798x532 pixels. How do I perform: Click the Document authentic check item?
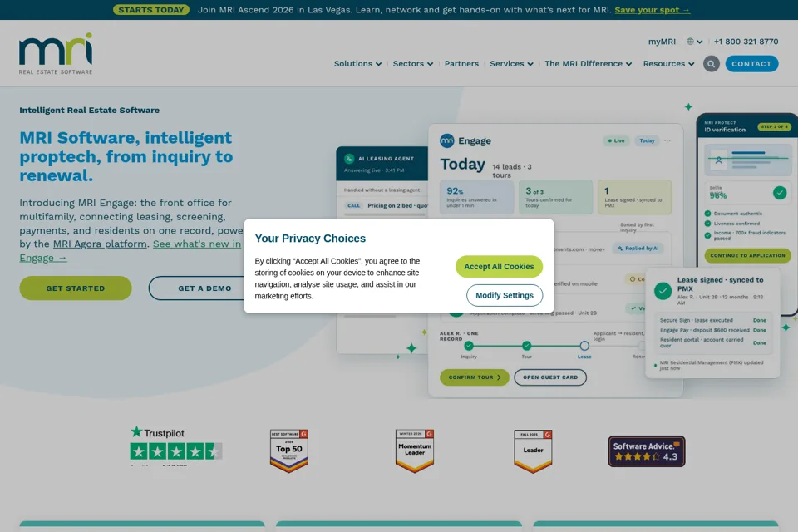point(733,214)
